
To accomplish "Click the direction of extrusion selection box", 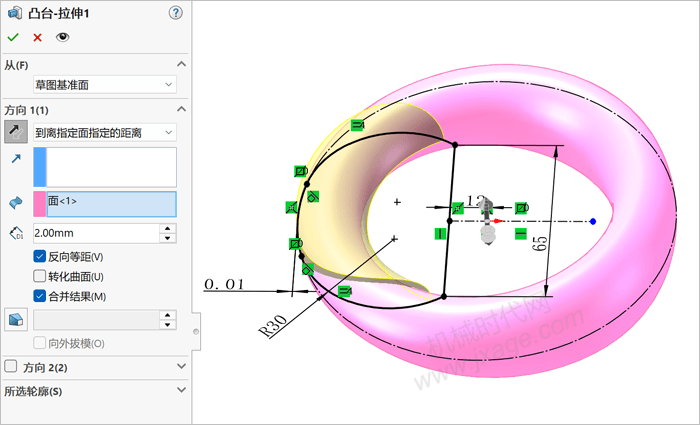I will [111, 167].
